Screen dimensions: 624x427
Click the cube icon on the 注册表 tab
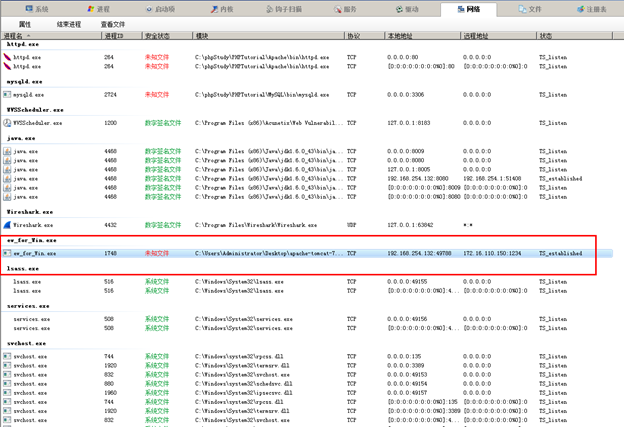coord(581,9)
